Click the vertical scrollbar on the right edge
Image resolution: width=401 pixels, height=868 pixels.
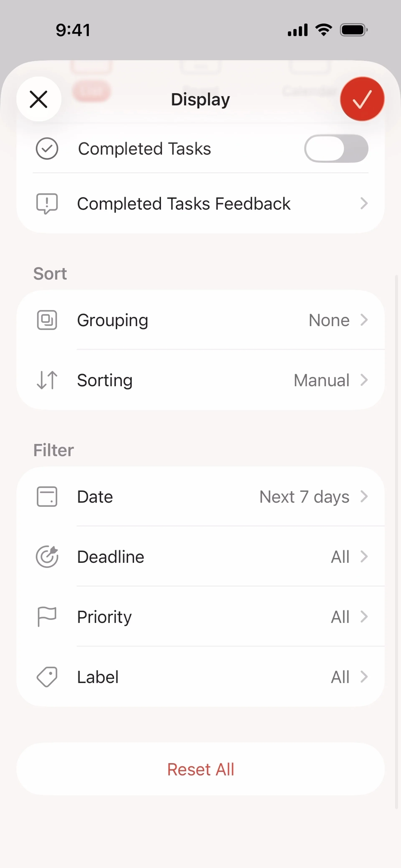pyautogui.click(x=396, y=539)
